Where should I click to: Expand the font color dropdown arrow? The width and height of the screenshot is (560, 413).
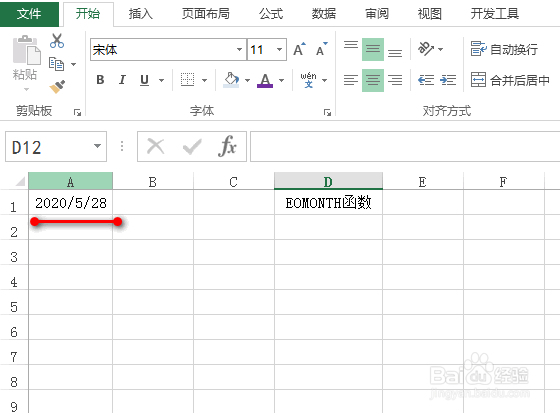281,80
